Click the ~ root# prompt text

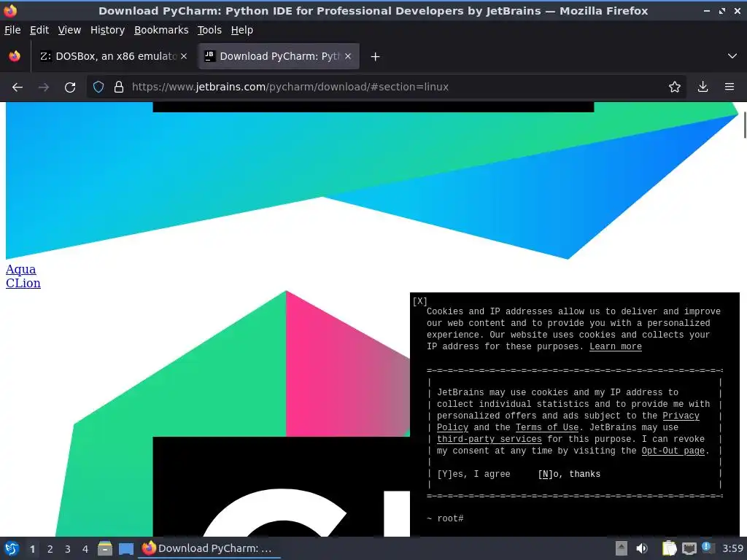coord(445,518)
